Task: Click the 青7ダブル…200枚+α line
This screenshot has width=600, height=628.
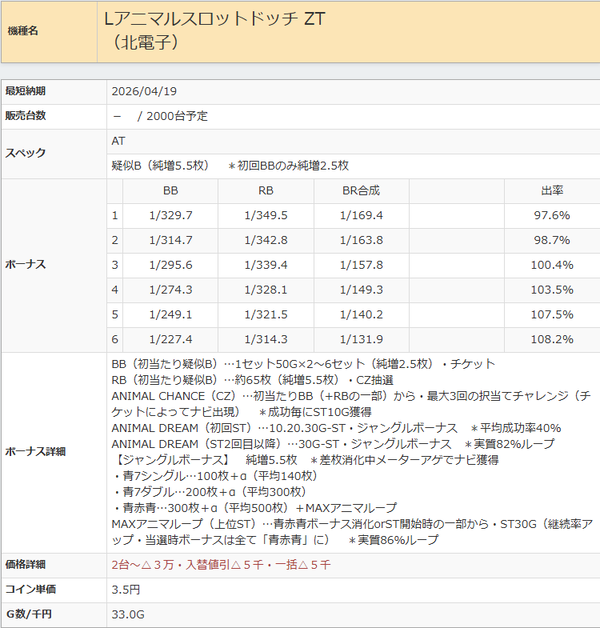Action: 209,492
